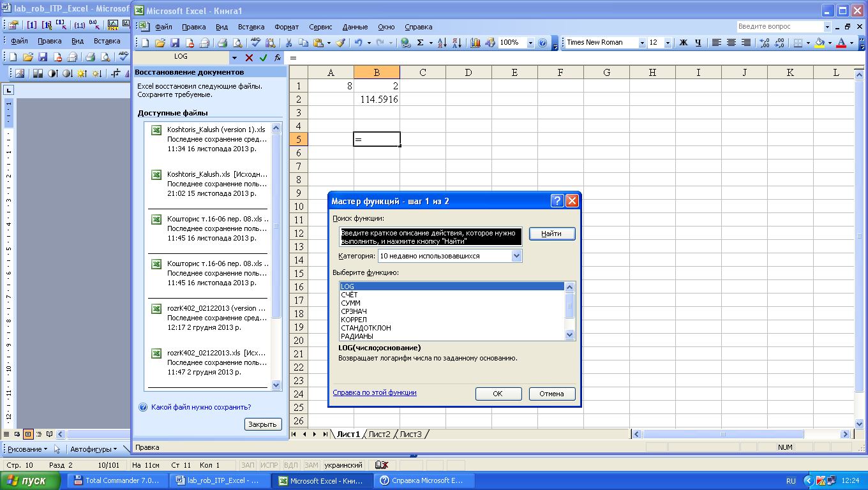Open the font color dropdown arrow

point(852,43)
